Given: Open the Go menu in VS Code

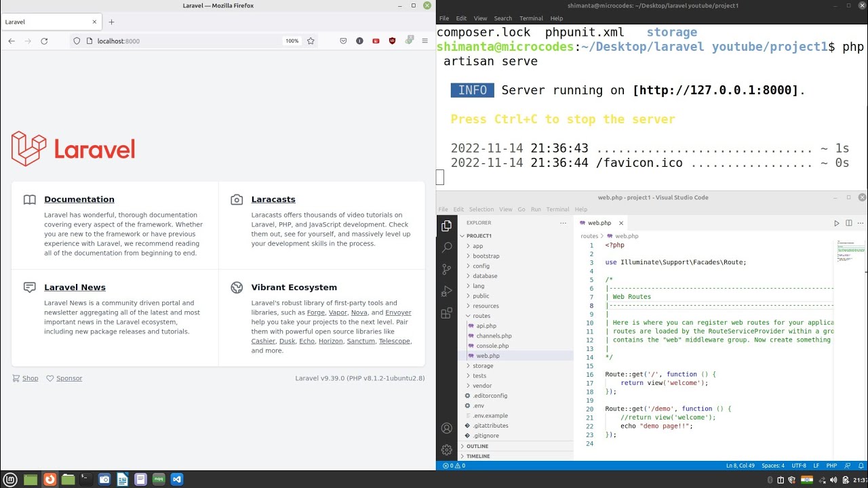Looking at the screenshot, I should click(x=521, y=209).
